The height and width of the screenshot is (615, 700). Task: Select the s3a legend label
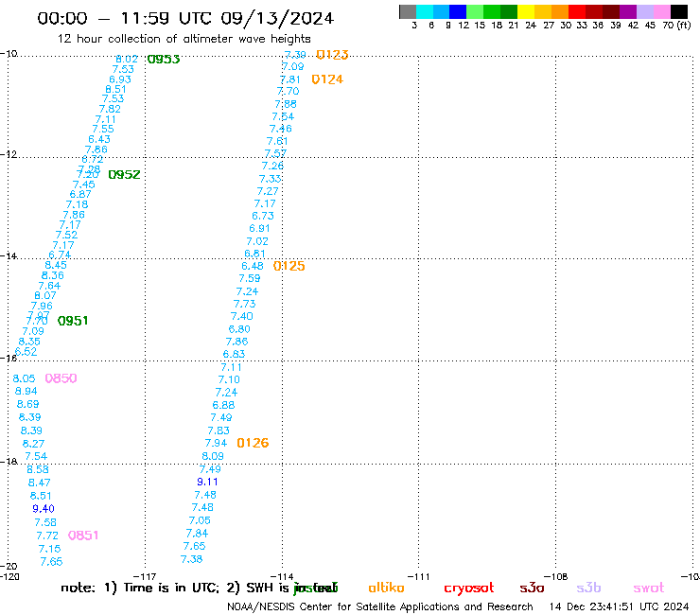tap(532, 588)
